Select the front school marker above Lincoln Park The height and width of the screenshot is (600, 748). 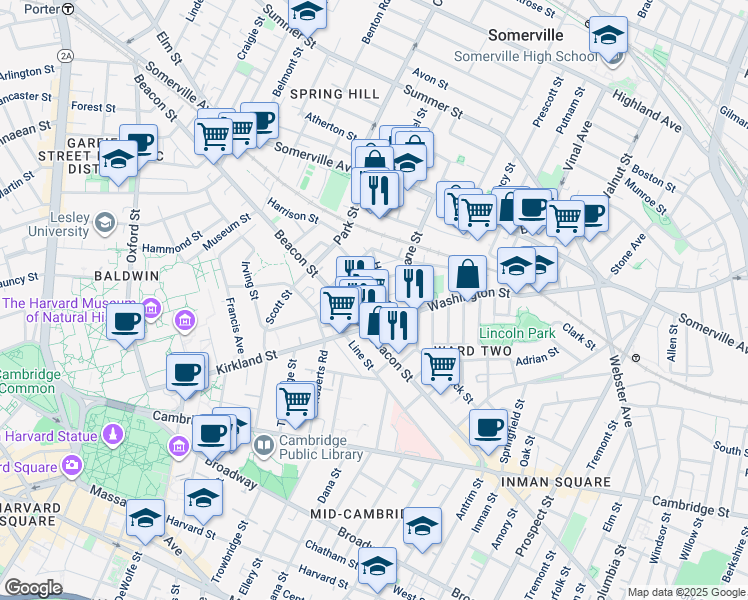pos(516,267)
